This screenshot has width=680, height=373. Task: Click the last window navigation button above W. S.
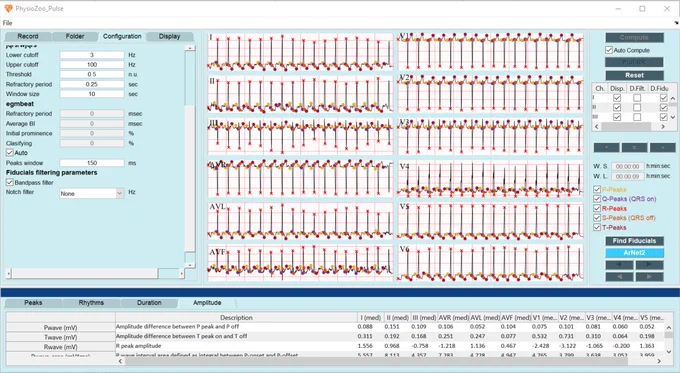click(x=662, y=147)
